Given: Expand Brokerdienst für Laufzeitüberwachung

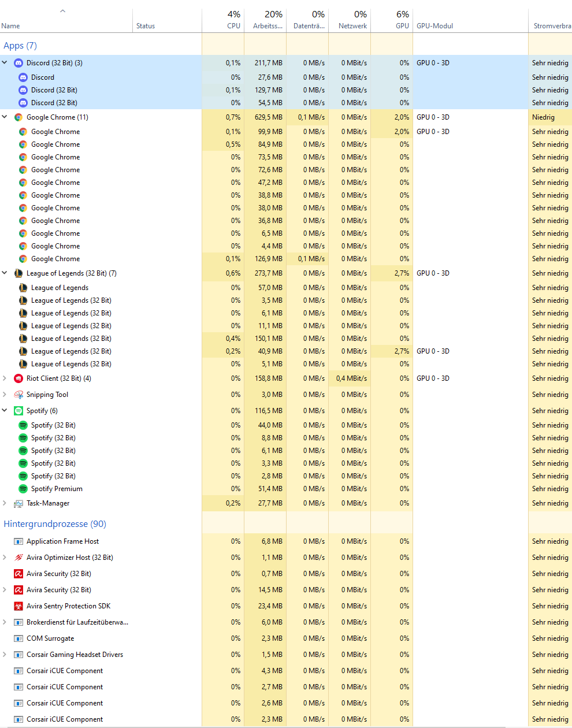Looking at the screenshot, I should tap(5, 622).
